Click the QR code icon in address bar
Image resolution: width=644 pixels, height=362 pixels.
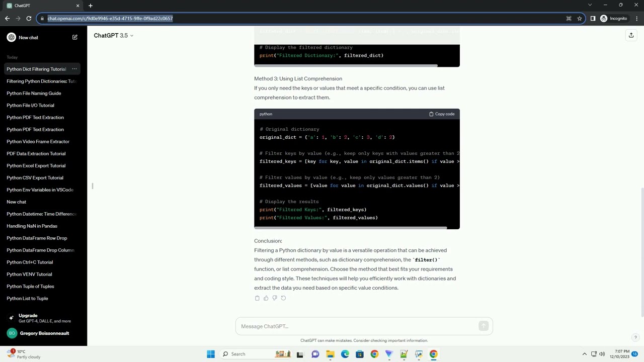[569, 19]
